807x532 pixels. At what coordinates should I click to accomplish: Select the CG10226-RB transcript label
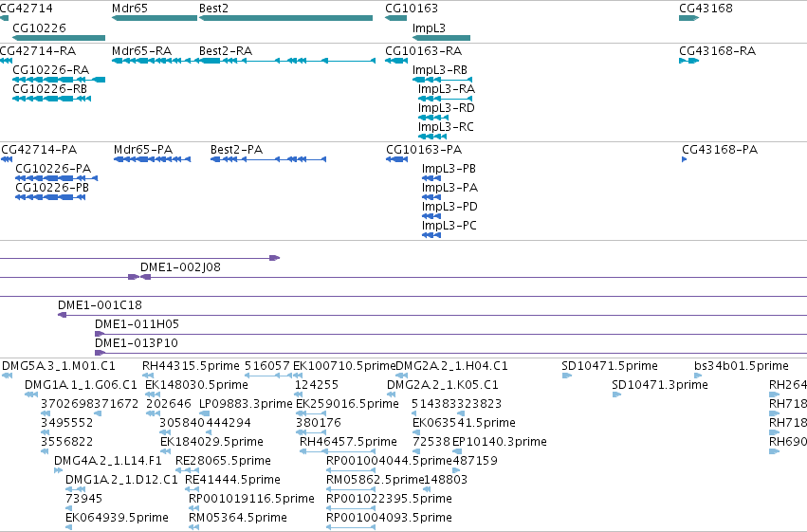[49, 89]
